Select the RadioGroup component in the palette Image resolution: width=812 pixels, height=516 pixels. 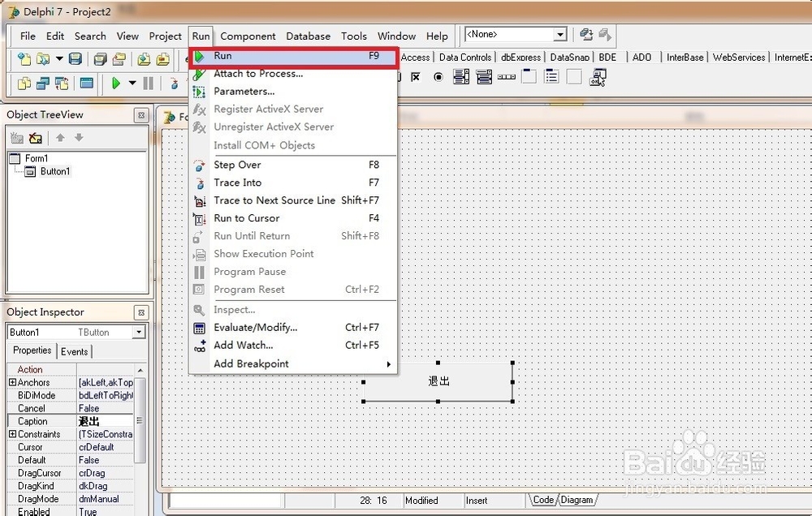(x=551, y=77)
